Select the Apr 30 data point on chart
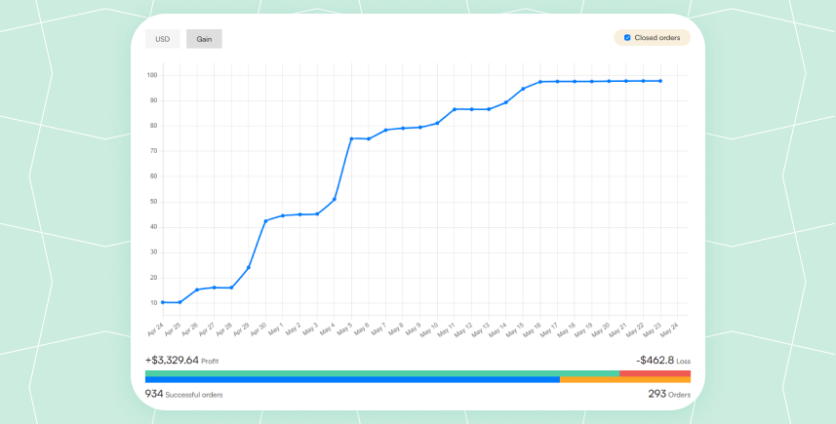Screen dimensions: 836x424 pyautogui.click(x=266, y=221)
